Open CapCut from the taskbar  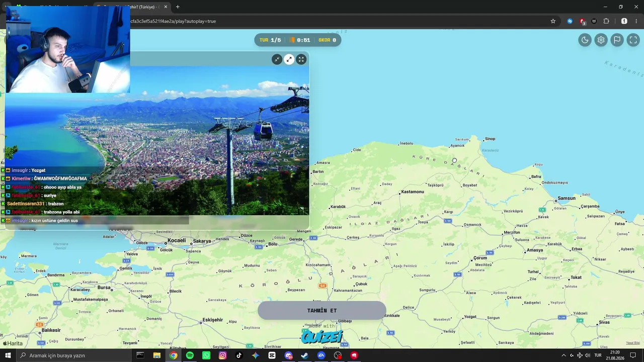coord(272,355)
